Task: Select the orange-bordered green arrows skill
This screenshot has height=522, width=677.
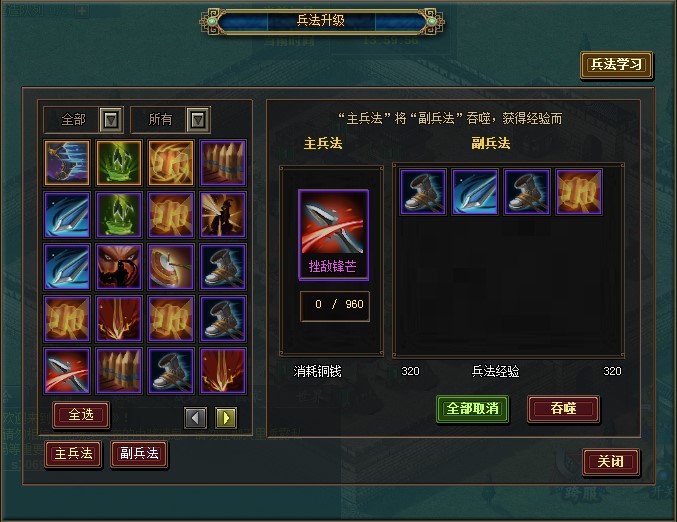Action: [x=119, y=162]
